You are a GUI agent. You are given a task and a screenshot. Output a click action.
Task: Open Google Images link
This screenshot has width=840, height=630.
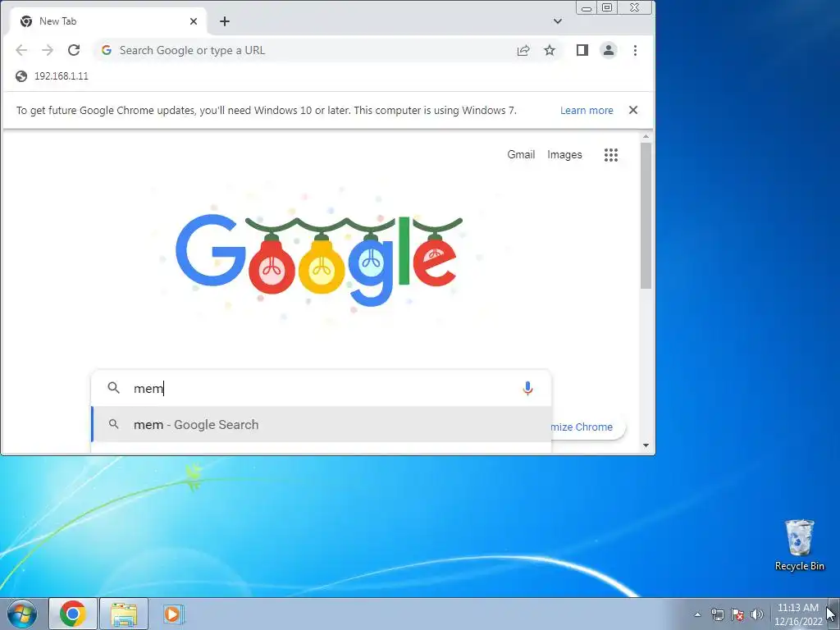click(564, 155)
